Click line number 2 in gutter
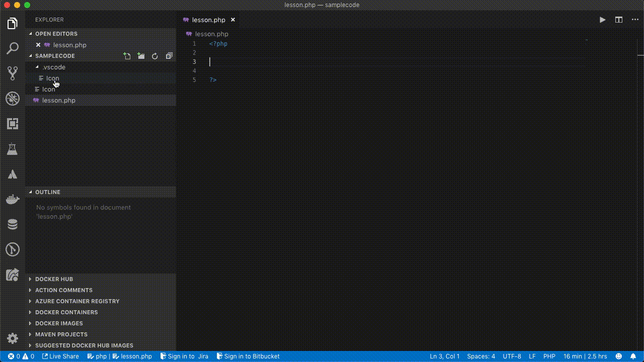Viewport: 644px width, 362px height. (194, 53)
